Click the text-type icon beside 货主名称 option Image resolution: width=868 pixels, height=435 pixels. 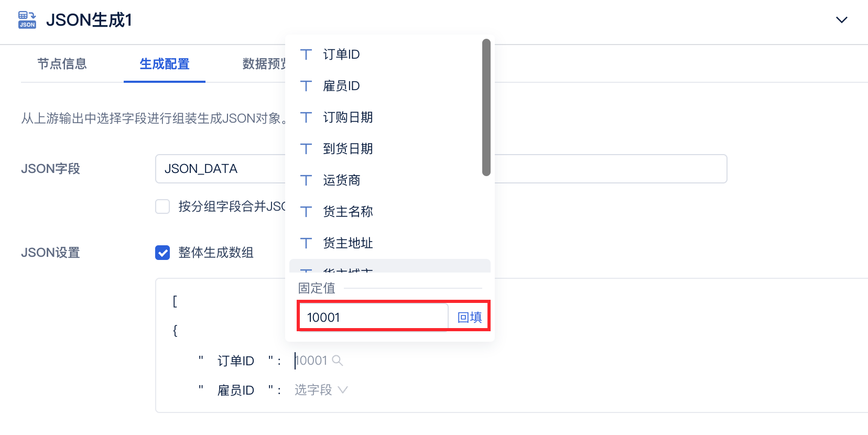pos(306,212)
